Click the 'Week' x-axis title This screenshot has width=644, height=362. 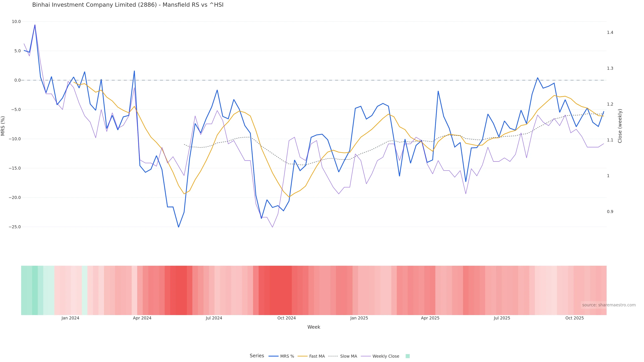click(x=314, y=327)
